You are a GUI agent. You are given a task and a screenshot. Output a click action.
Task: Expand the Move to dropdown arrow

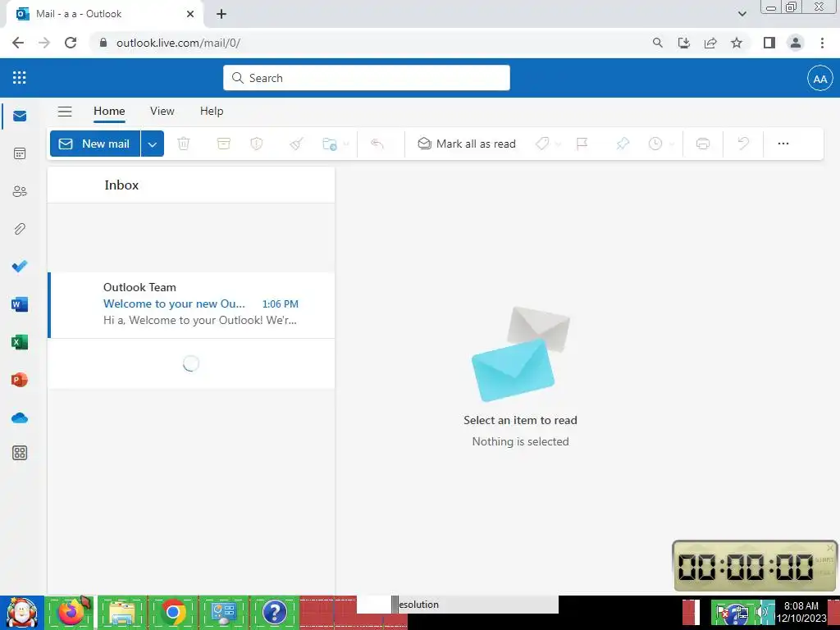coord(346,144)
